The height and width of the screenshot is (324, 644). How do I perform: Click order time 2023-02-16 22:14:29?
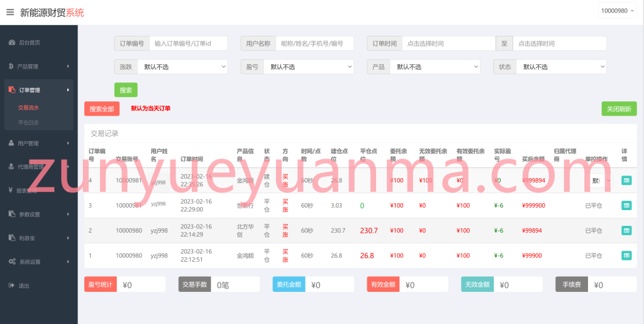pyautogui.click(x=196, y=230)
